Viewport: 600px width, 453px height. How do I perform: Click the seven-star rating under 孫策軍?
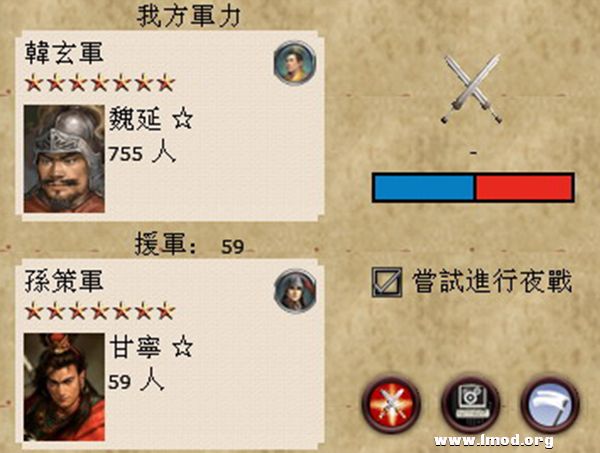[x=100, y=311]
